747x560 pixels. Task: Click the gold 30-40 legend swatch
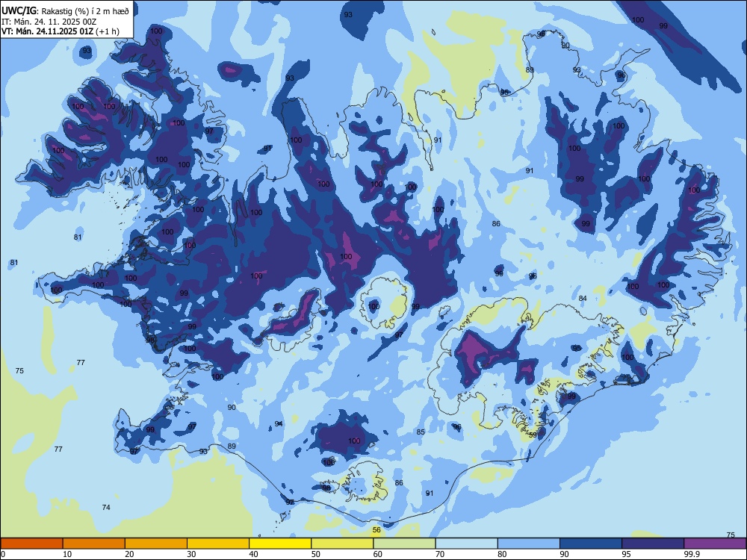pos(218,544)
